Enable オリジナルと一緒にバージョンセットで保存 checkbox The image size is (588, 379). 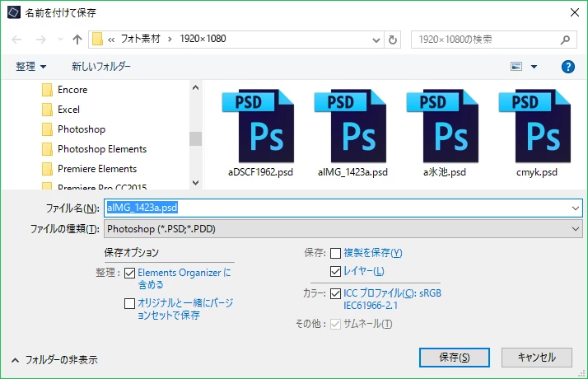tap(129, 303)
